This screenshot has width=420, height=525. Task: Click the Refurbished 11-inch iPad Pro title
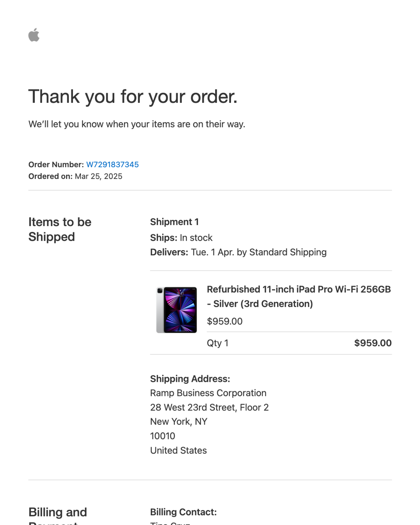click(299, 296)
